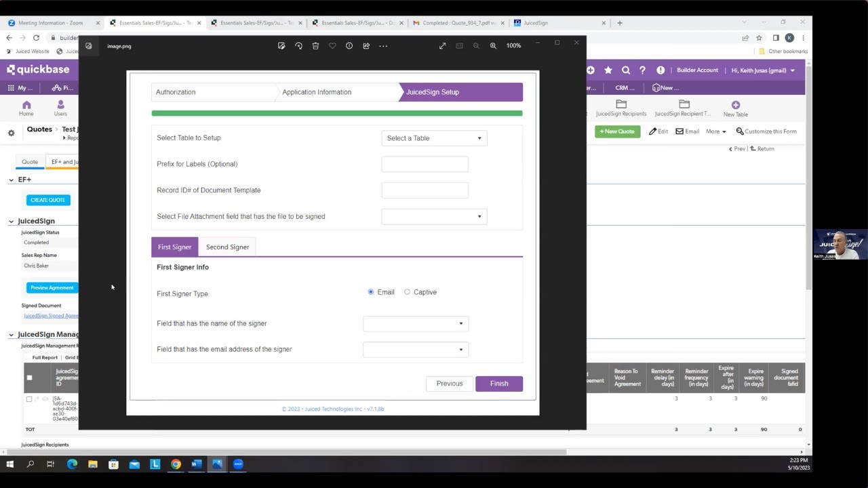Click the green New Quote button

[x=617, y=131]
